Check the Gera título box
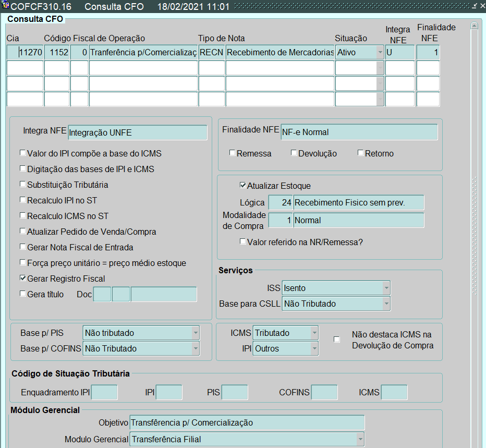This screenshot has height=448, width=486. (x=22, y=294)
